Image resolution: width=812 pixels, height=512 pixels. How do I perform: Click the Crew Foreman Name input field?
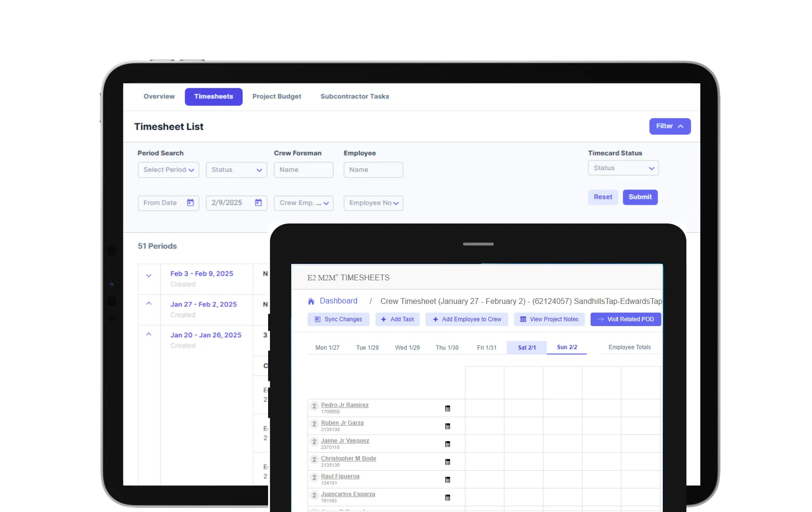(x=303, y=170)
